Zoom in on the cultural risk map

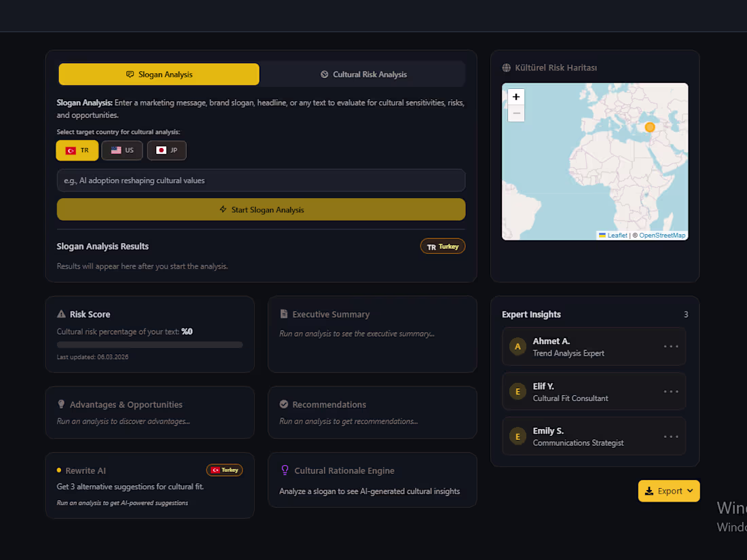516,97
